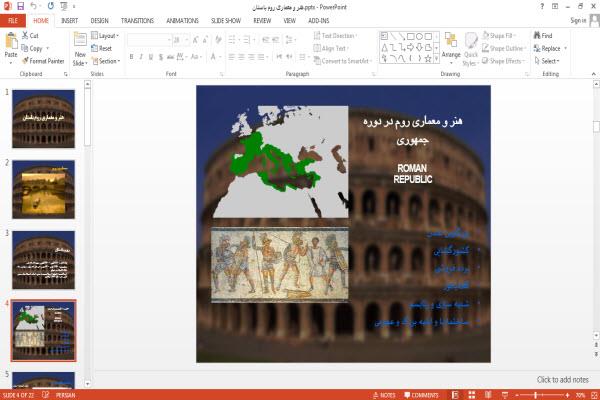The height and width of the screenshot is (400, 600).
Task: Click zoom out minus button
Action: 517,395
